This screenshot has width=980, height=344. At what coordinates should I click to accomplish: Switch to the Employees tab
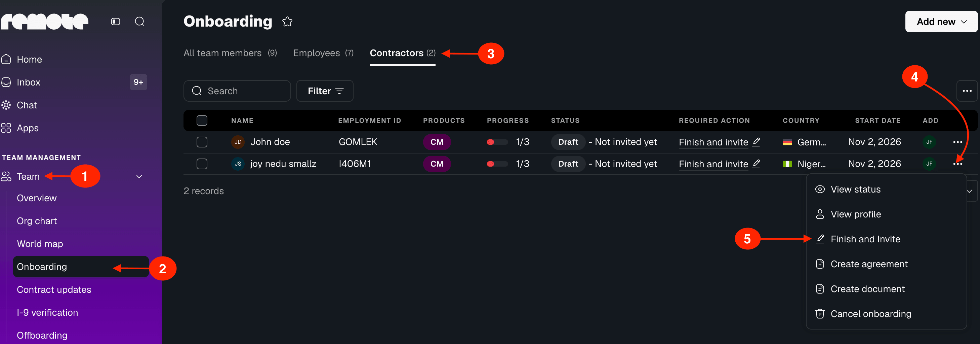[323, 53]
